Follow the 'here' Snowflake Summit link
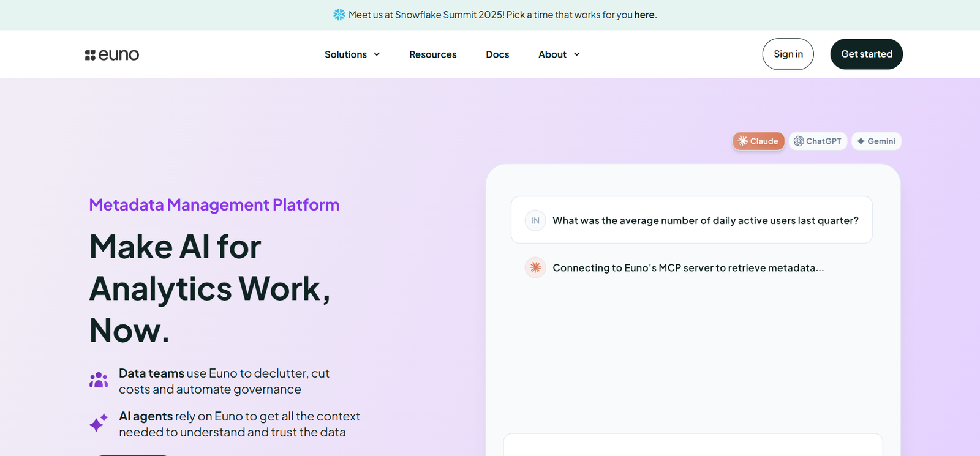 [x=644, y=15]
